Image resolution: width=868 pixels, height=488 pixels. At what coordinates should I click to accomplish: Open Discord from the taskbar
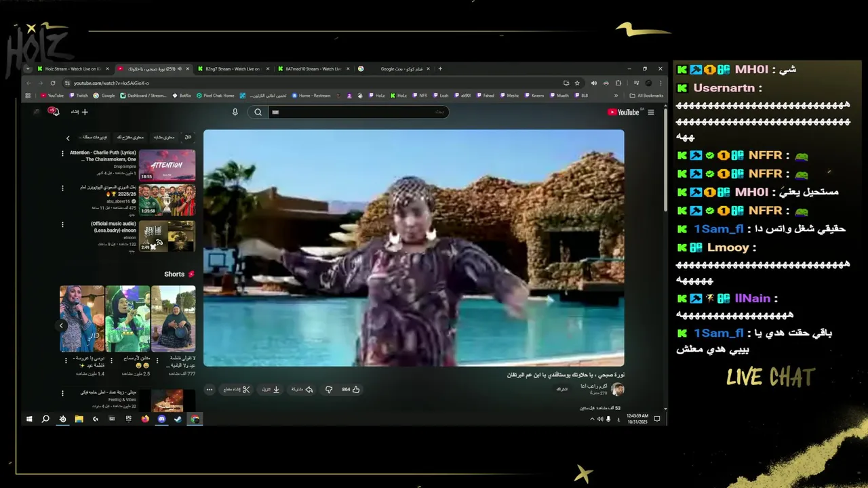(162, 419)
